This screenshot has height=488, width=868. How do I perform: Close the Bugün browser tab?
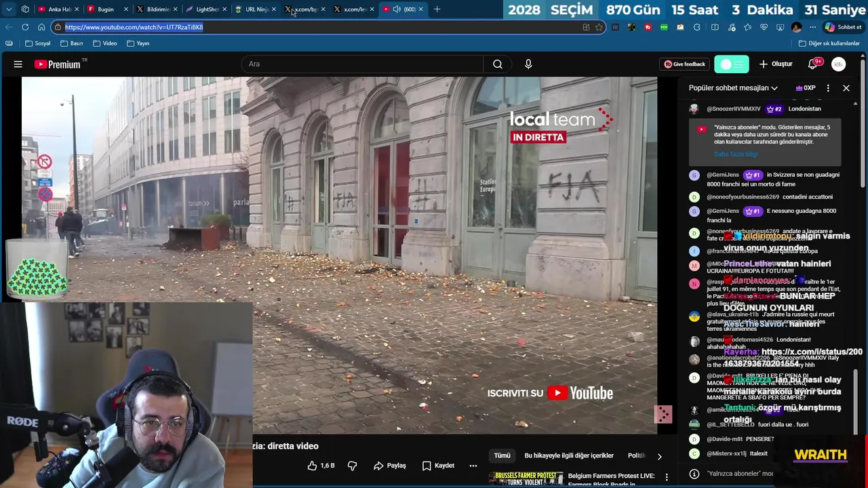coord(125,9)
